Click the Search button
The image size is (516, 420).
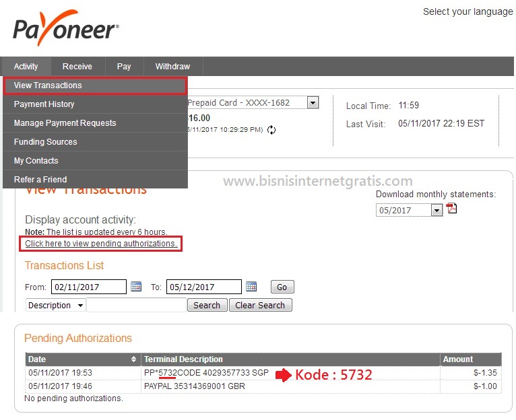207,305
